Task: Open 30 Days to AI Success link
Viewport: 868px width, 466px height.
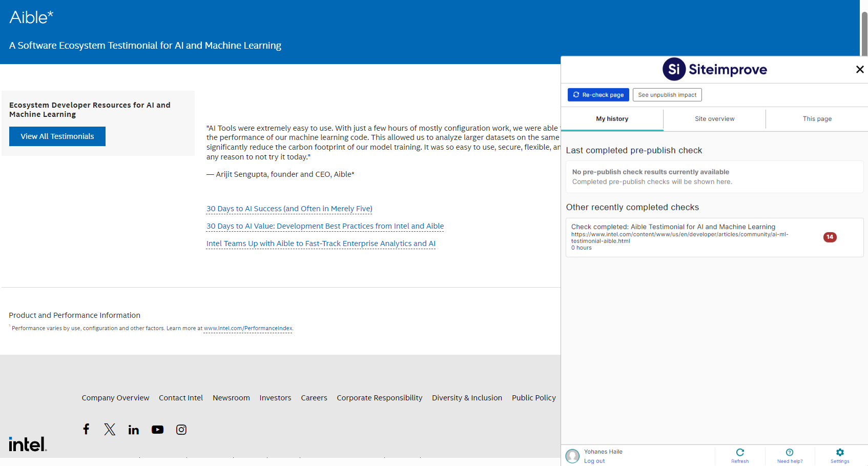Action: click(290, 209)
